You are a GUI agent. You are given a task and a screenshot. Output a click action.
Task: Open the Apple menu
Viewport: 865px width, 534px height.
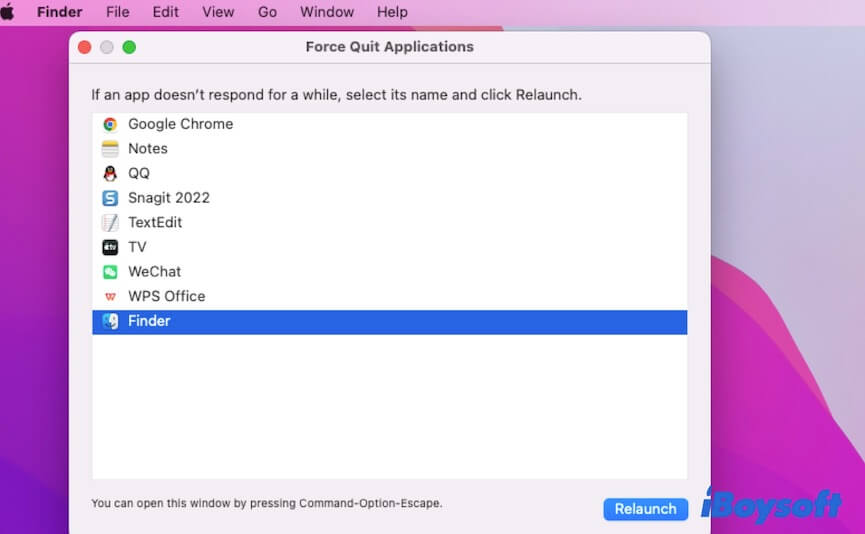point(9,12)
